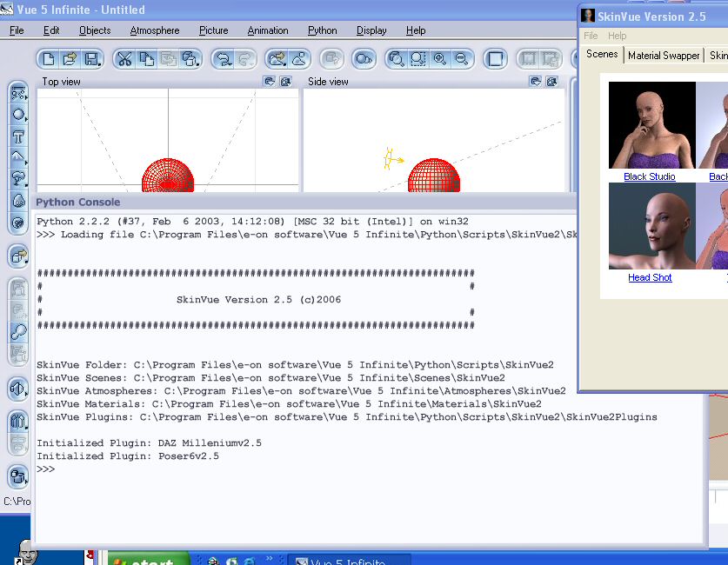Open the Head Shot scene link

[650, 277]
